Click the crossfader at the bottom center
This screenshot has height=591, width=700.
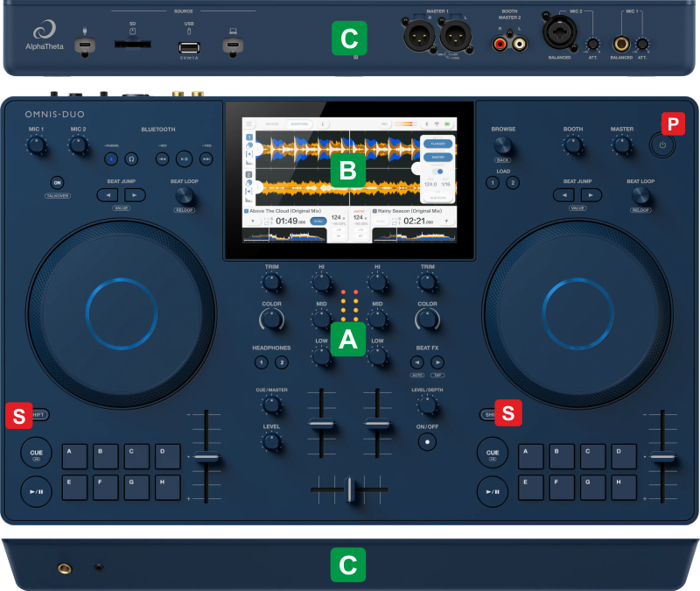350,489
